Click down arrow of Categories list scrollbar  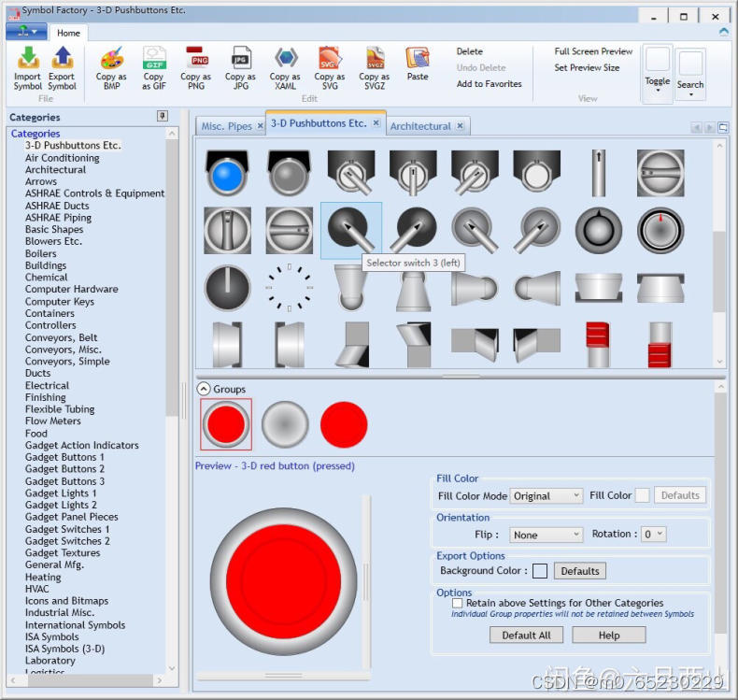pos(172,668)
